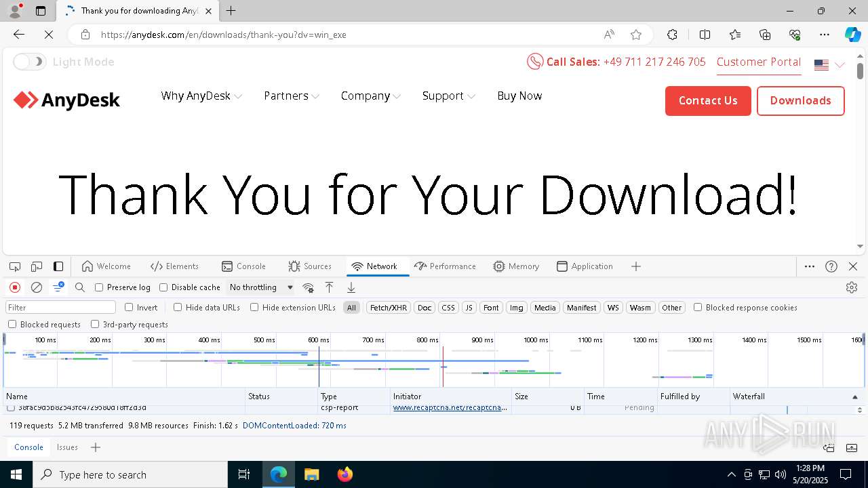Screen dimensions: 868x488
Task: Add a drawer tool with plus icon
Action: 96,447
